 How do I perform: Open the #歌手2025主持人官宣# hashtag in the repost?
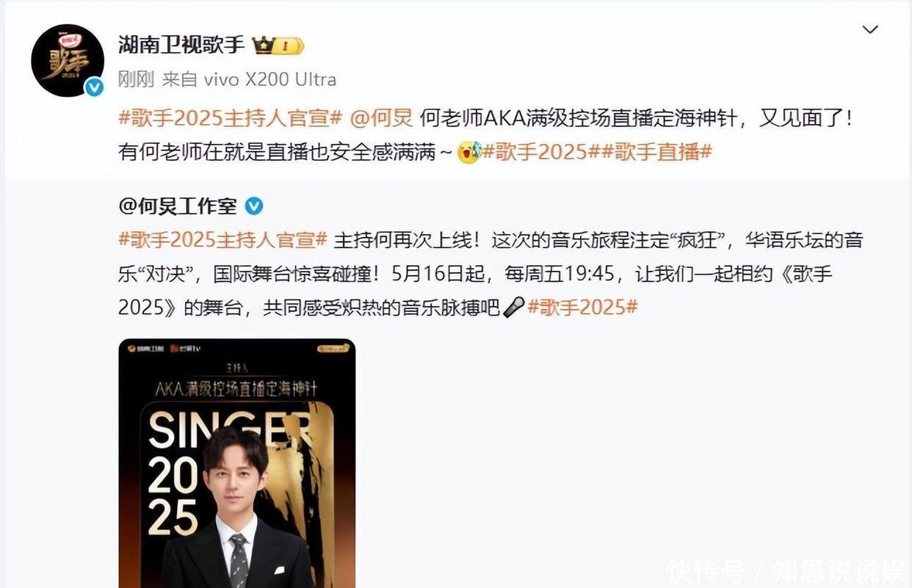223,240
